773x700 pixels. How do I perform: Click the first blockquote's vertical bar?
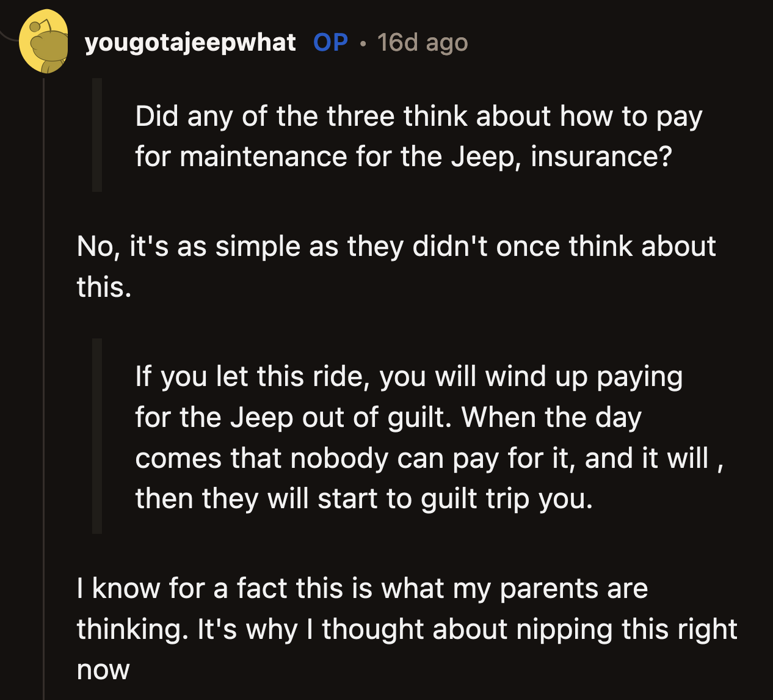click(x=97, y=136)
